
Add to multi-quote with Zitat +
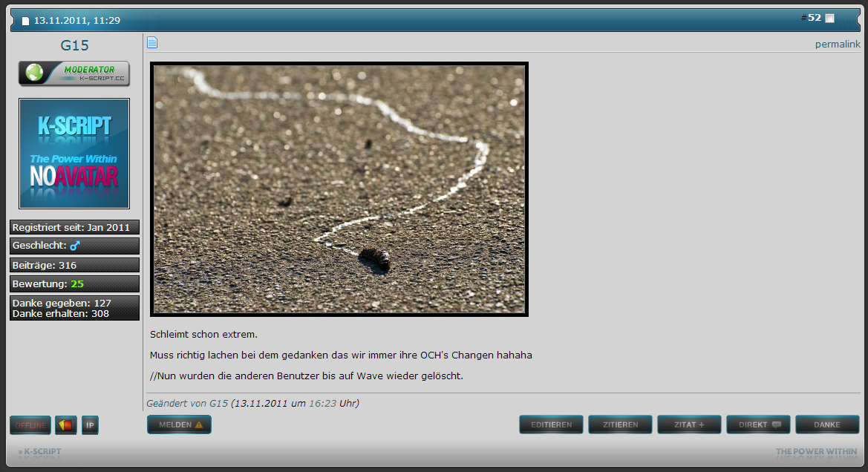[689, 425]
